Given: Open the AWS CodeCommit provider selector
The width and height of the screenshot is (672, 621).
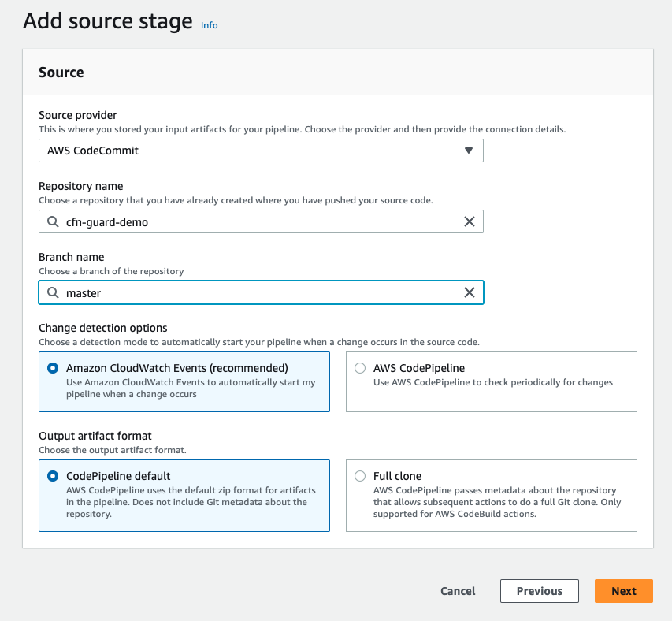Looking at the screenshot, I should tap(261, 151).
